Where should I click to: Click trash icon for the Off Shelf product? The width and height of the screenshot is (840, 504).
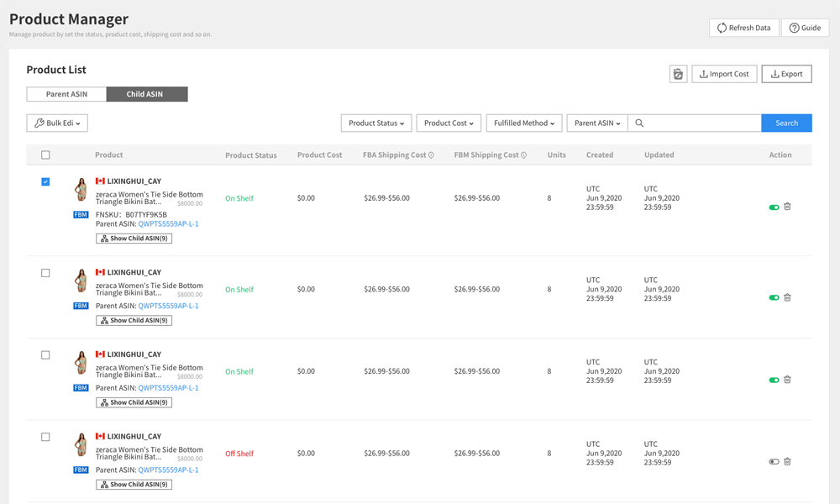pyautogui.click(x=787, y=461)
